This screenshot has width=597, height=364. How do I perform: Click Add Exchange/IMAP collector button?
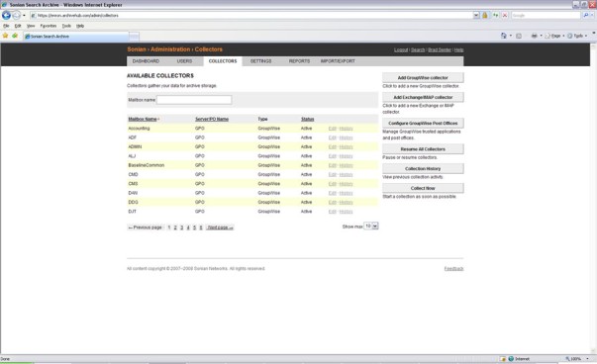point(423,97)
